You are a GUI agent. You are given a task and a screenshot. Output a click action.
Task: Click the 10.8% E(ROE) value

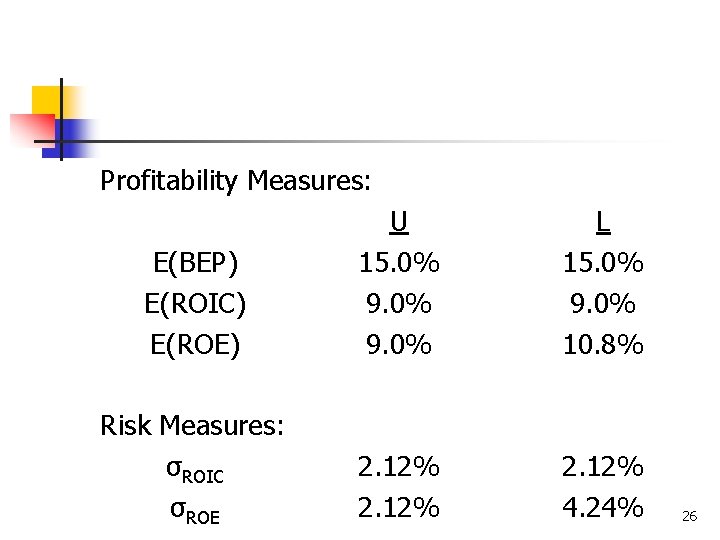click(x=602, y=345)
